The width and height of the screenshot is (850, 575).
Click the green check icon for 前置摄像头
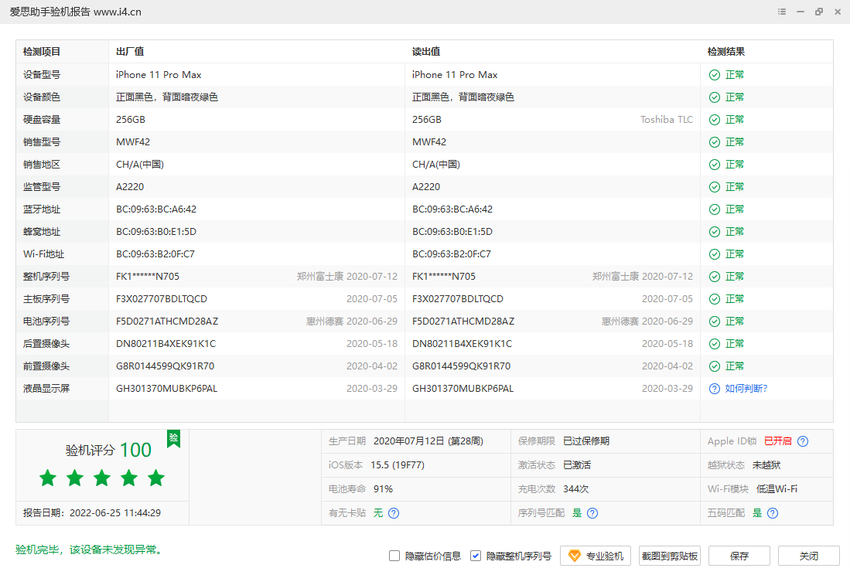click(714, 366)
